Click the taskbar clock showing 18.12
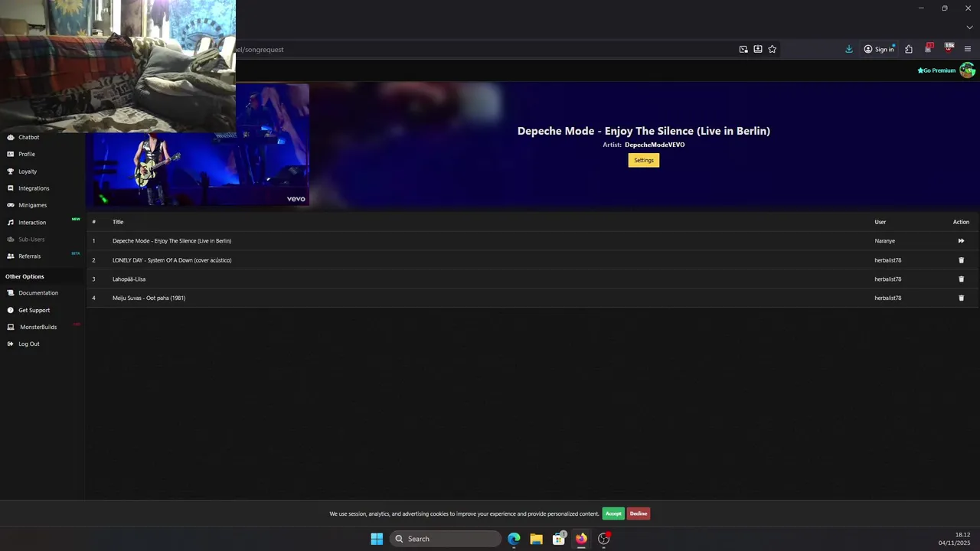The height and width of the screenshot is (551, 980). [x=955, y=539]
